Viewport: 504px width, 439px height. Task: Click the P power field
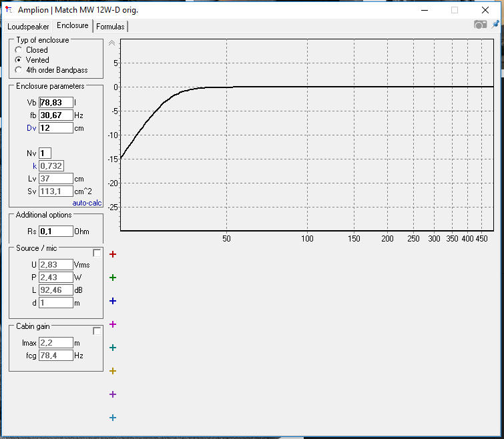click(56, 277)
